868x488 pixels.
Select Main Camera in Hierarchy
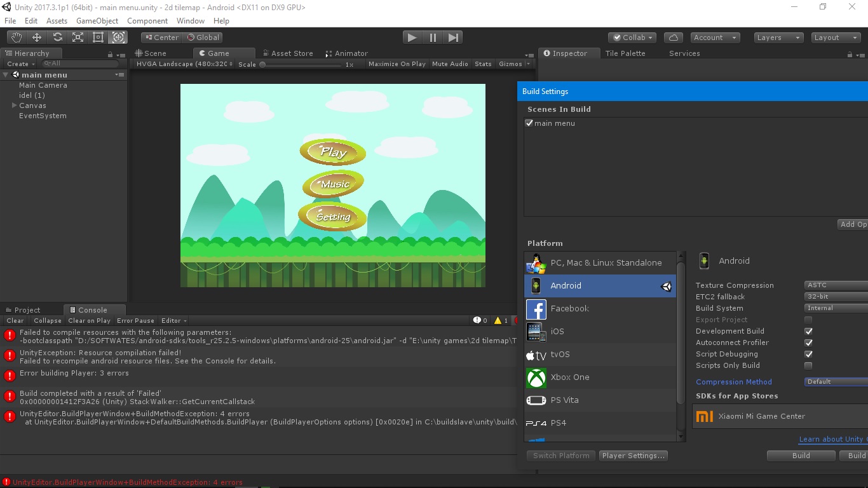(x=43, y=85)
